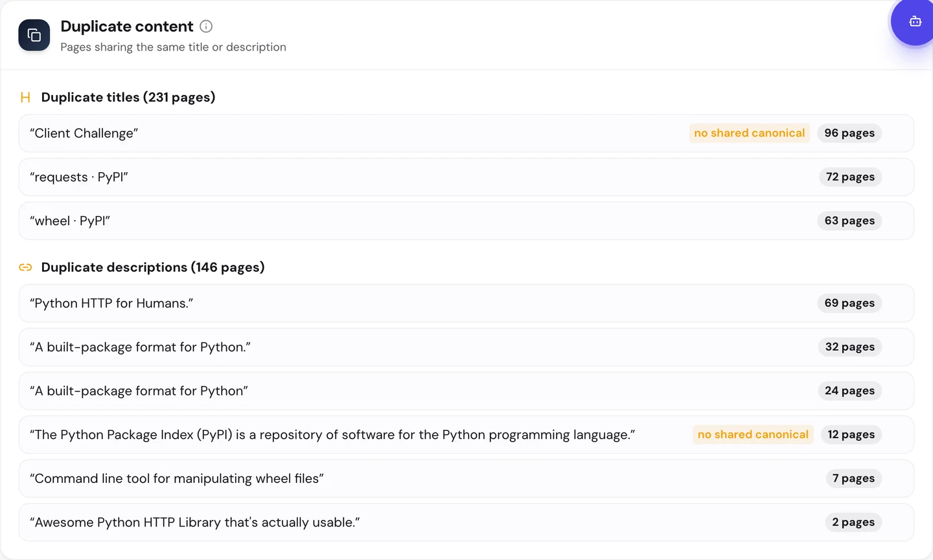Click the "63 pages" count badge

tap(849, 221)
